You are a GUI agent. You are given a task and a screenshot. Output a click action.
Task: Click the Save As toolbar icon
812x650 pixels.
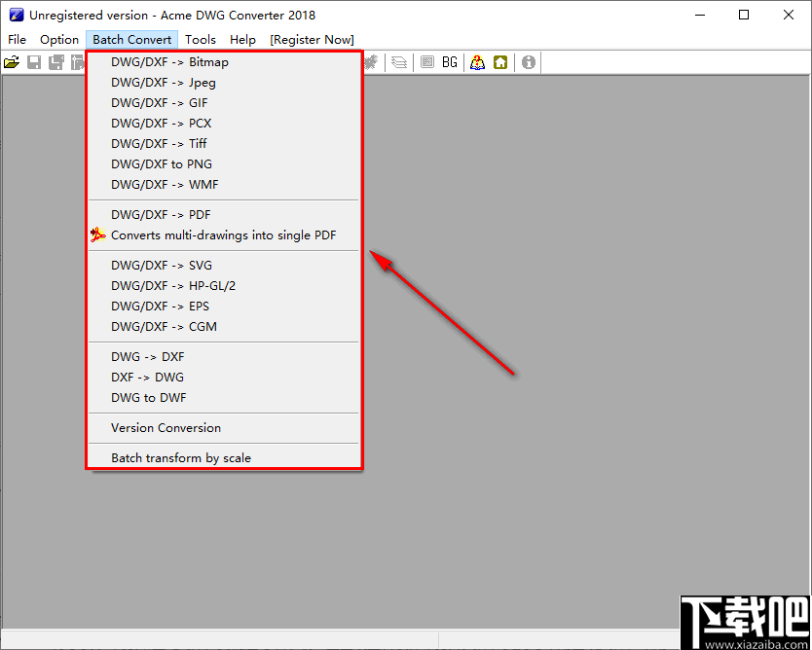55,61
